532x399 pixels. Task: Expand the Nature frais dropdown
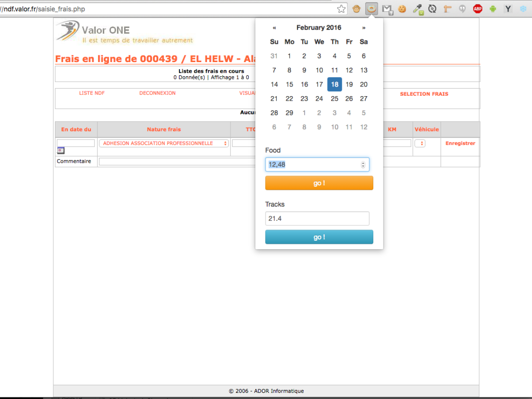[164, 143]
